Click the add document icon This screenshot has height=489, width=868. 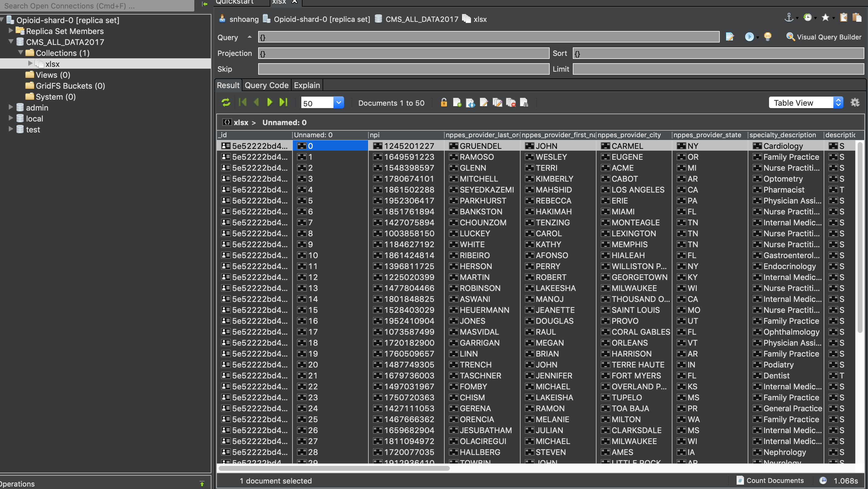pos(456,102)
